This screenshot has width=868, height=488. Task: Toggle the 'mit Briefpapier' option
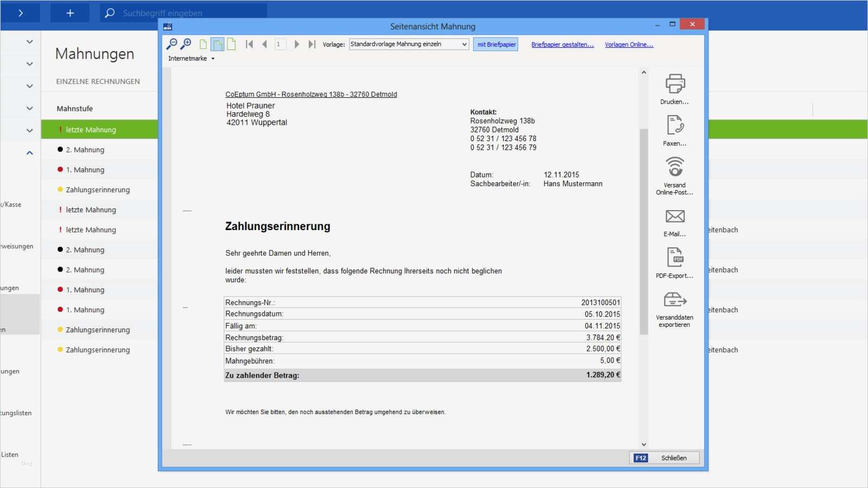pyautogui.click(x=496, y=45)
